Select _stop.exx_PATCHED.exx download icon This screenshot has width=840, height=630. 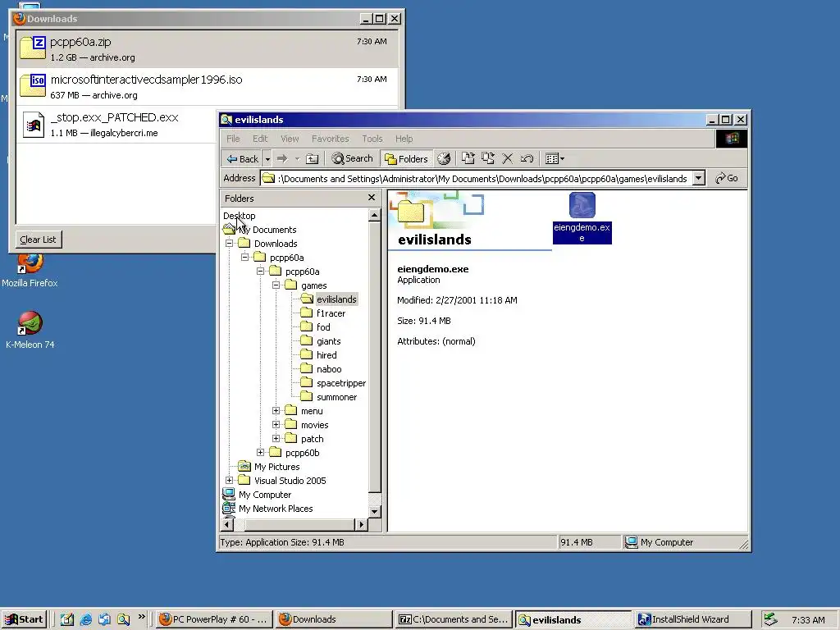coord(33,125)
